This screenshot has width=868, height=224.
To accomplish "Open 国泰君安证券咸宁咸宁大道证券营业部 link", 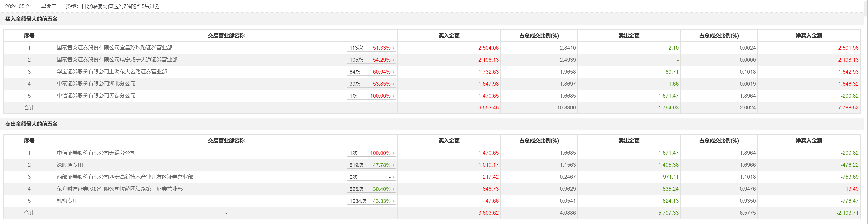I will [x=117, y=60].
